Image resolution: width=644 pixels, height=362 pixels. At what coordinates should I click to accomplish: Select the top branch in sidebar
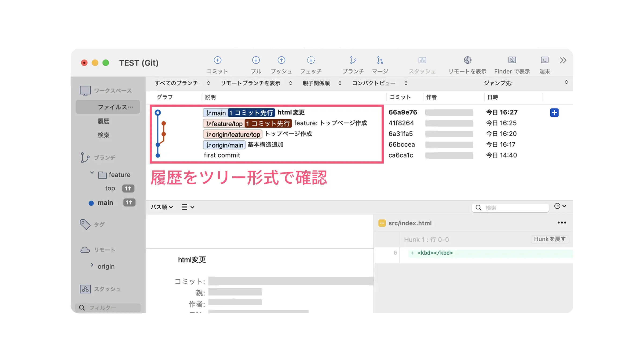(x=110, y=188)
